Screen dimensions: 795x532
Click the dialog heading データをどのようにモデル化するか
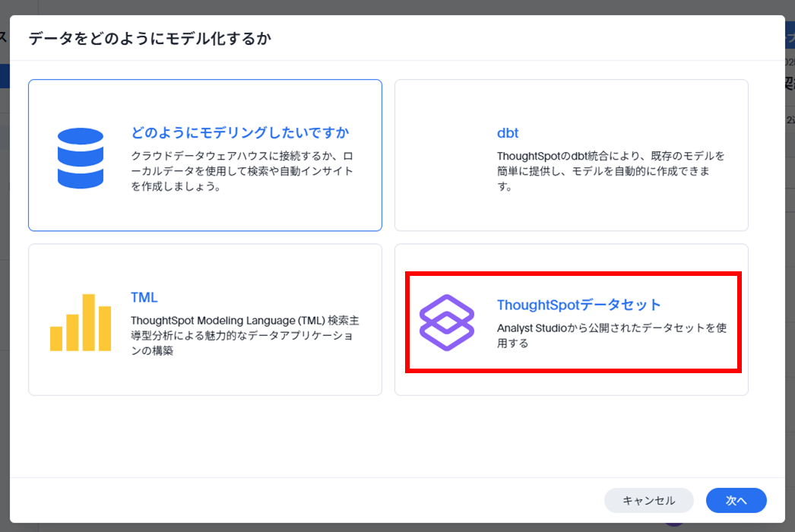[150, 39]
